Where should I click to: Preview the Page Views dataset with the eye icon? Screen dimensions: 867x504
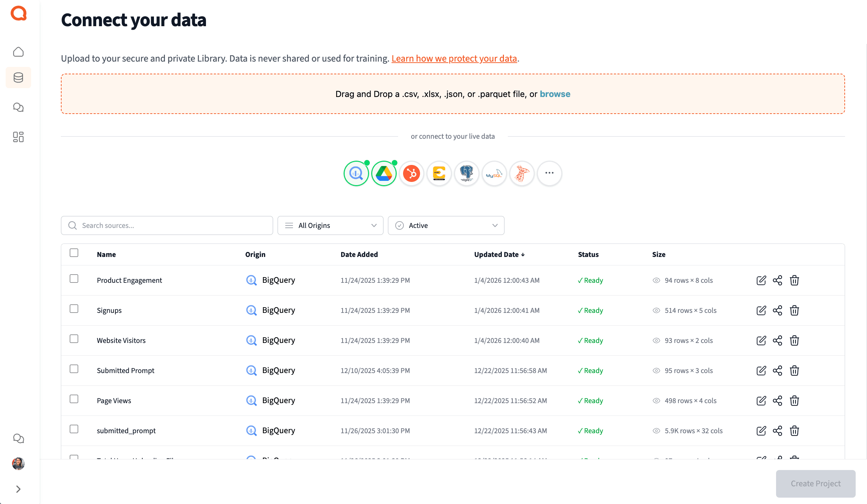[656, 400]
